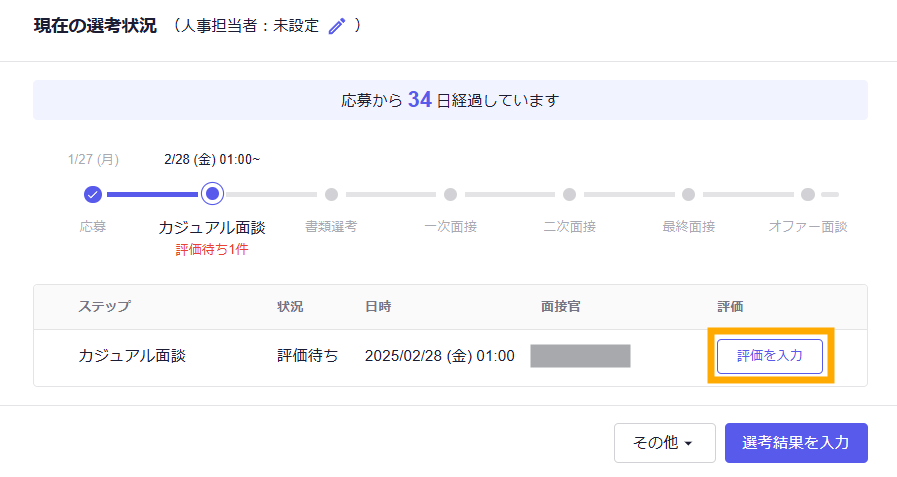
Task: Click the 一次面接 step circle
Action: (450, 194)
